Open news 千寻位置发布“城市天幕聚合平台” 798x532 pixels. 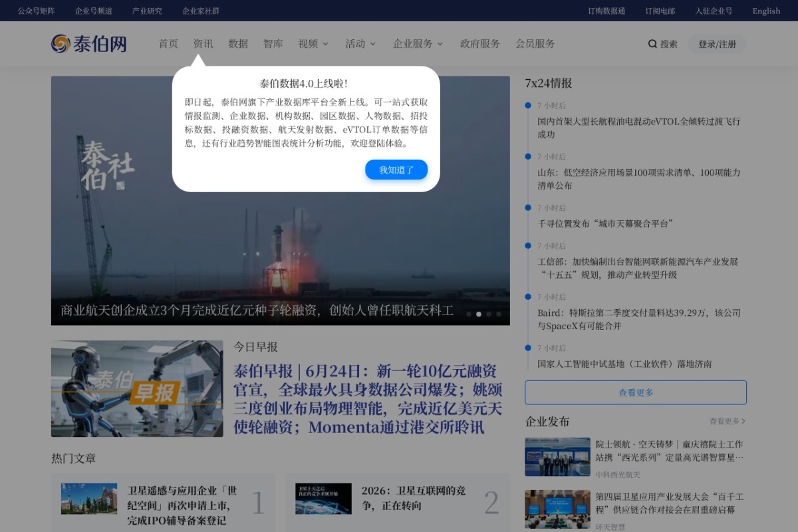pyautogui.click(x=605, y=223)
